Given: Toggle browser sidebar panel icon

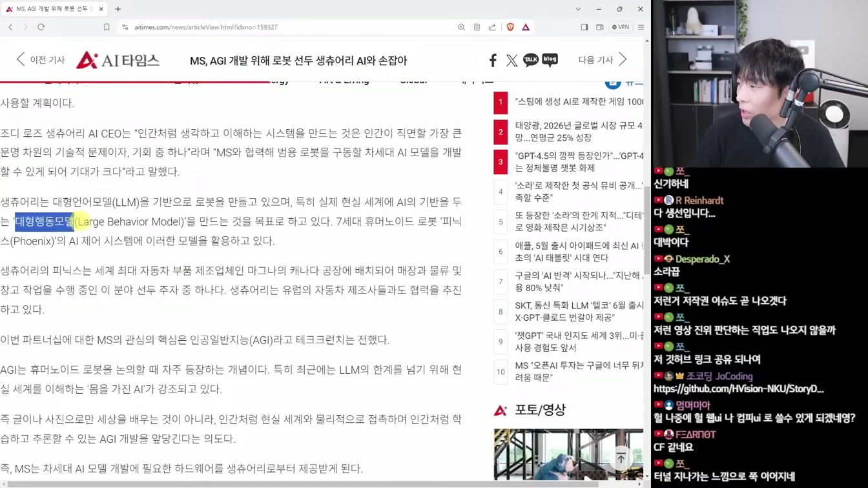Looking at the screenshot, I should coord(584,27).
